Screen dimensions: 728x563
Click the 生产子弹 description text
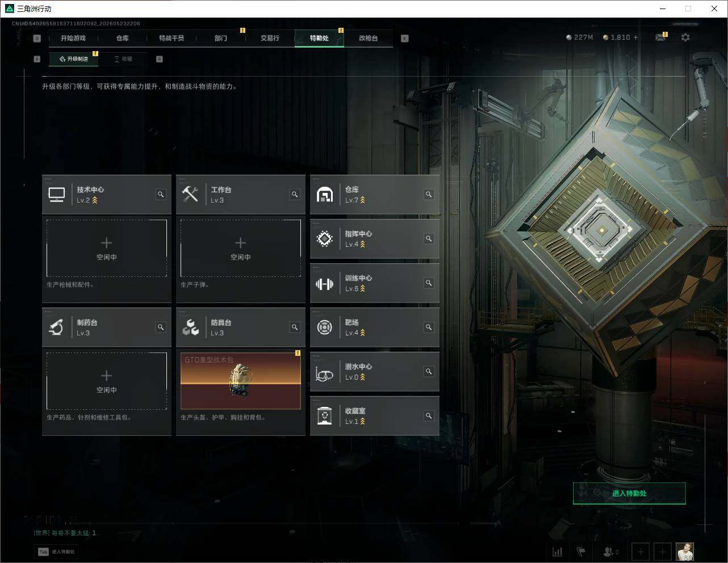195,285
